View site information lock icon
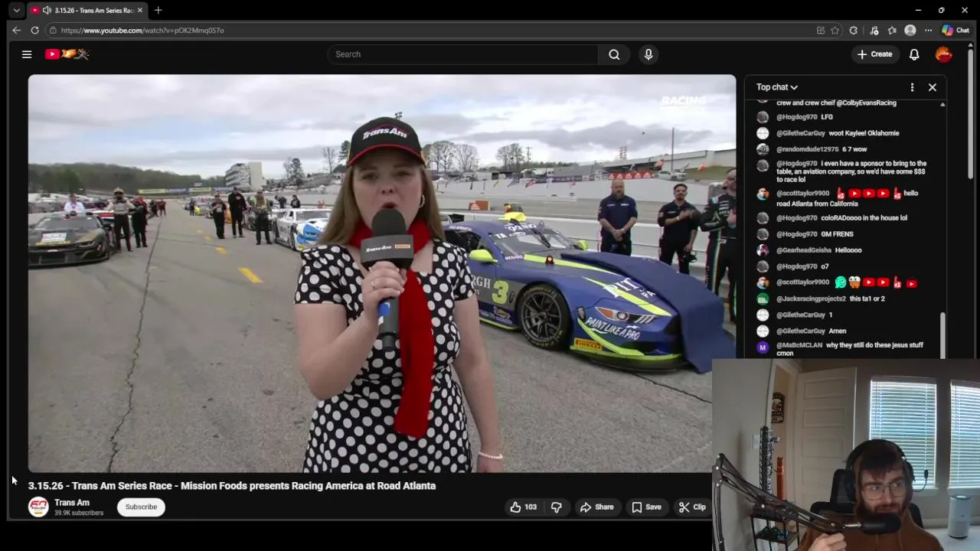 53,31
